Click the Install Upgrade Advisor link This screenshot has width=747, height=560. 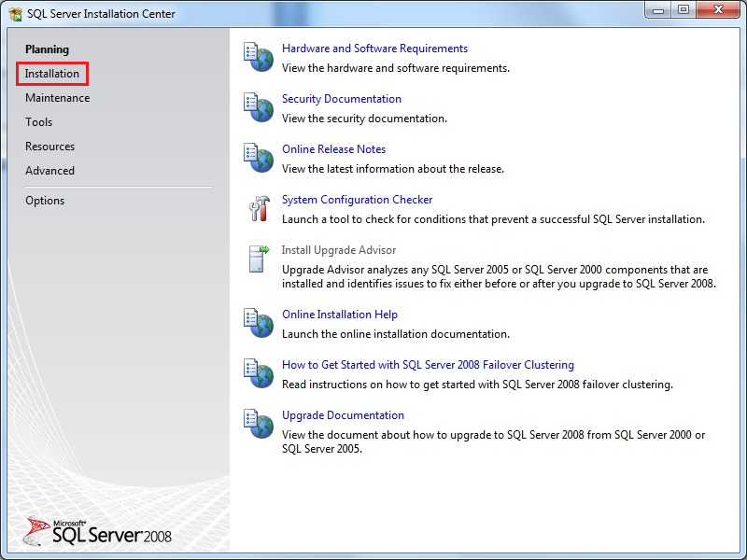pyautogui.click(x=339, y=250)
